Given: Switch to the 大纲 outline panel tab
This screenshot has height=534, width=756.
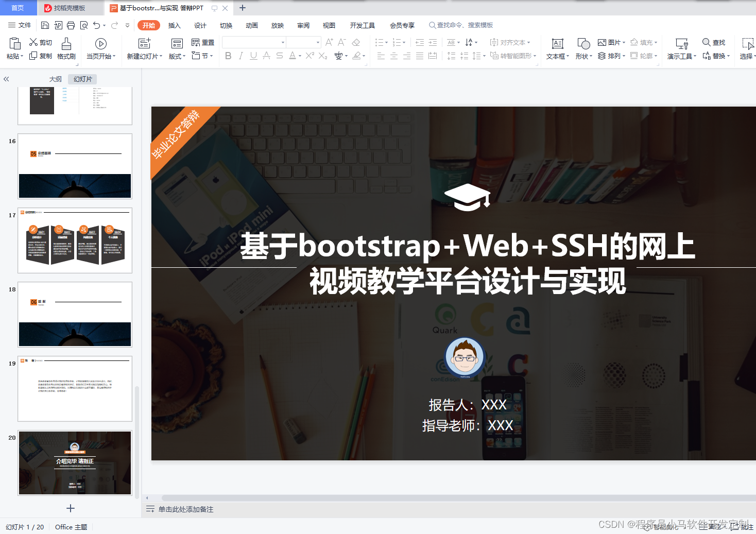Looking at the screenshot, I should (x=55, y=79).
